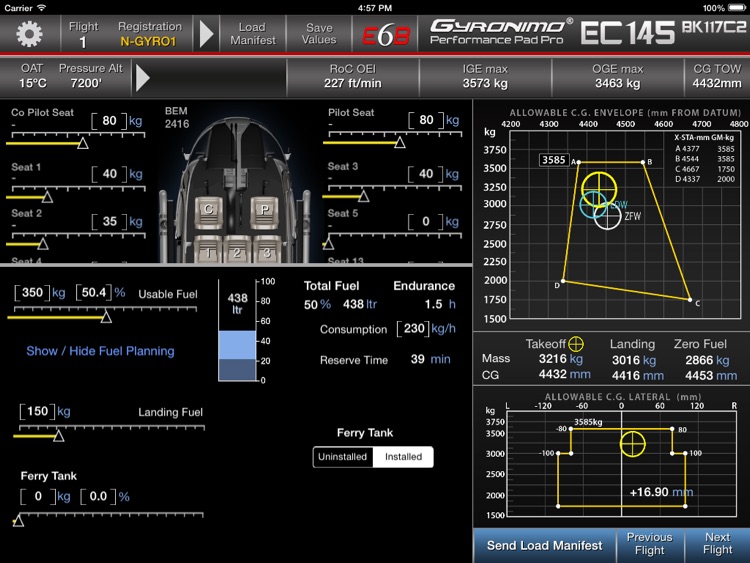Select Ferry Tank Installed option
This screenshot has height=563, width=750.
(x=403, y=457)
